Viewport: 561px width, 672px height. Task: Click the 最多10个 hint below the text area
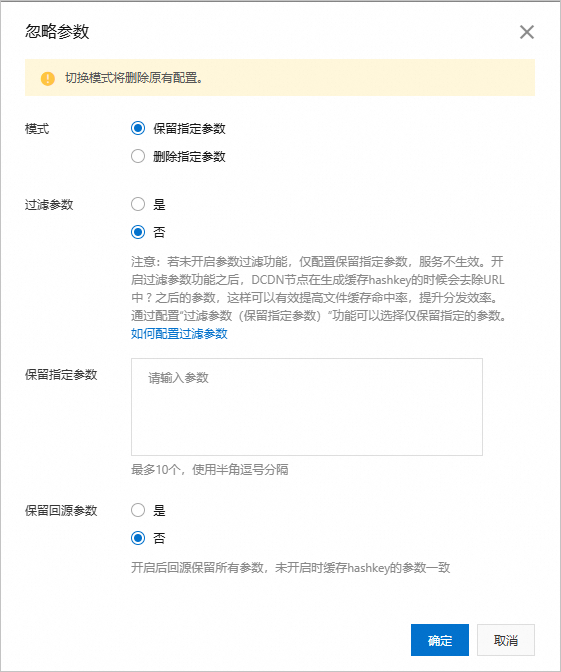click(x=210, y=470)
